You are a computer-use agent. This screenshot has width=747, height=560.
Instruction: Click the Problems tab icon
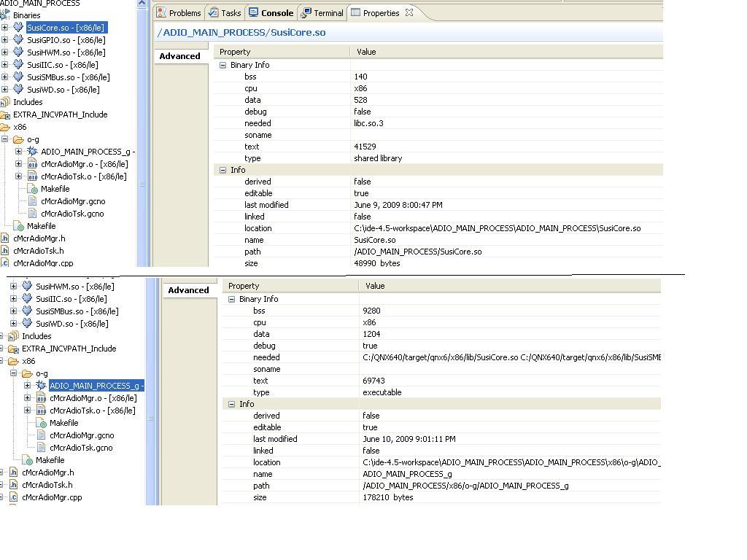(x=161, y=13)
